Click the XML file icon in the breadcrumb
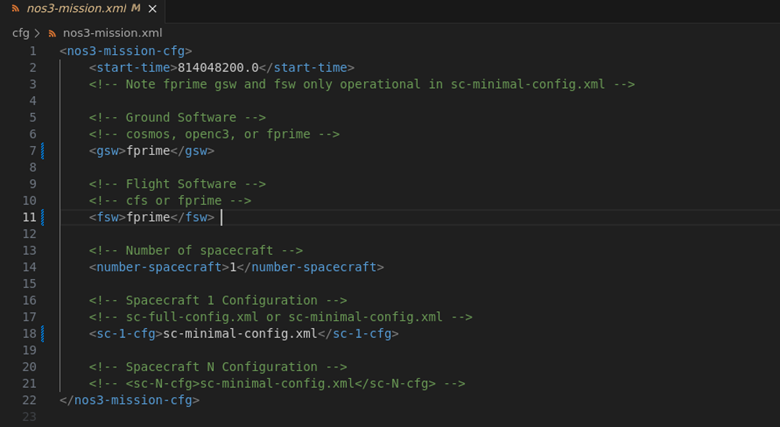The width and height of the screenshot is (780, 427). click(x=52, y=33)
